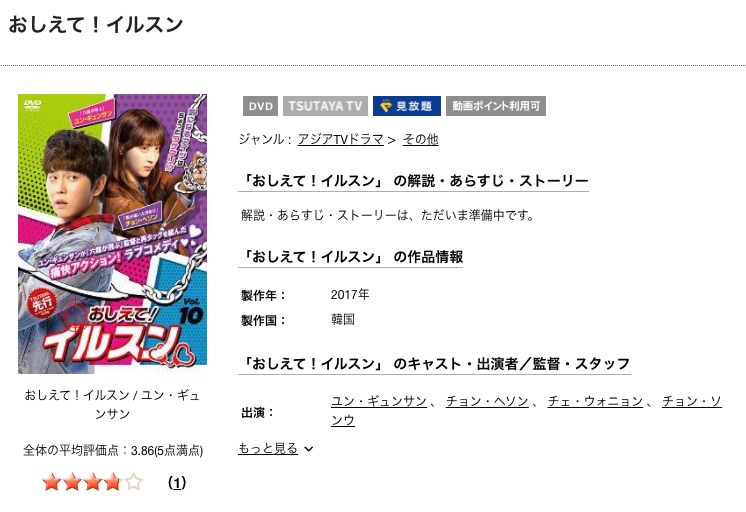
Task: Click the DVD cover thumbnail
Action: coord(112,234)
